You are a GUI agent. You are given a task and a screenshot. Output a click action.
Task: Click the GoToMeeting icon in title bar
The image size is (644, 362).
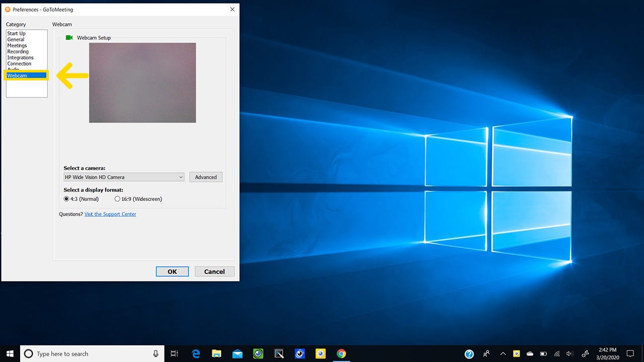tap(8, 10)
